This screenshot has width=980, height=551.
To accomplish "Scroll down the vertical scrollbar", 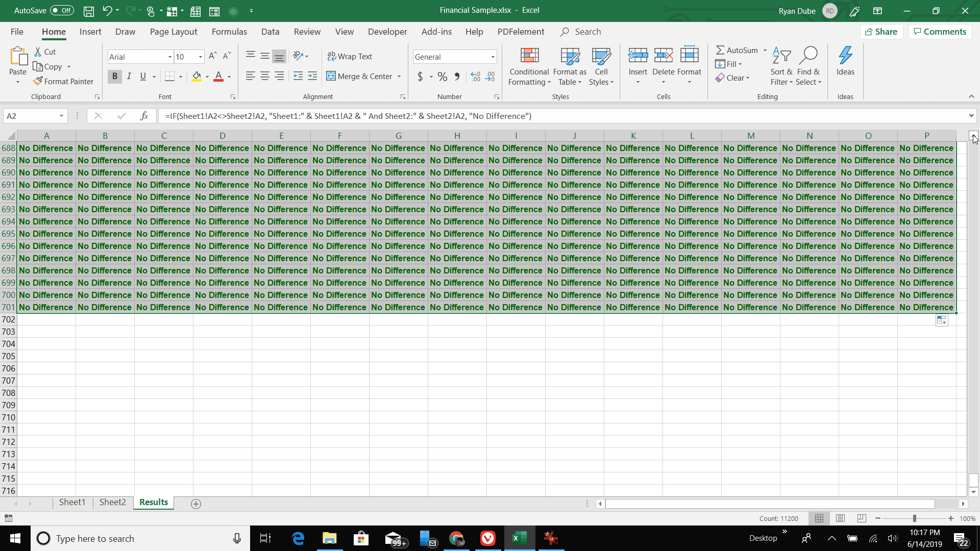I will [x=973, y=491].
